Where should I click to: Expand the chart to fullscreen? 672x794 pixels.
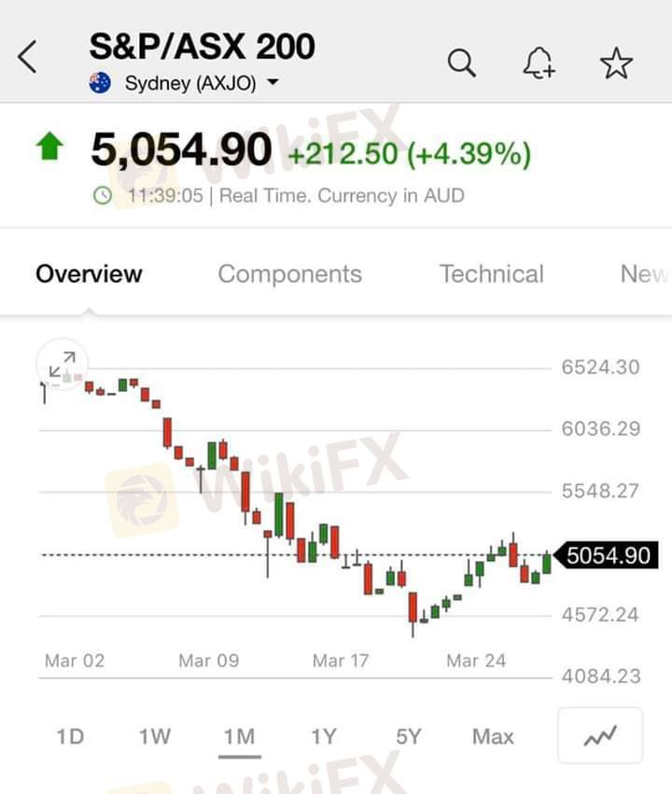[x=63, y=364]
